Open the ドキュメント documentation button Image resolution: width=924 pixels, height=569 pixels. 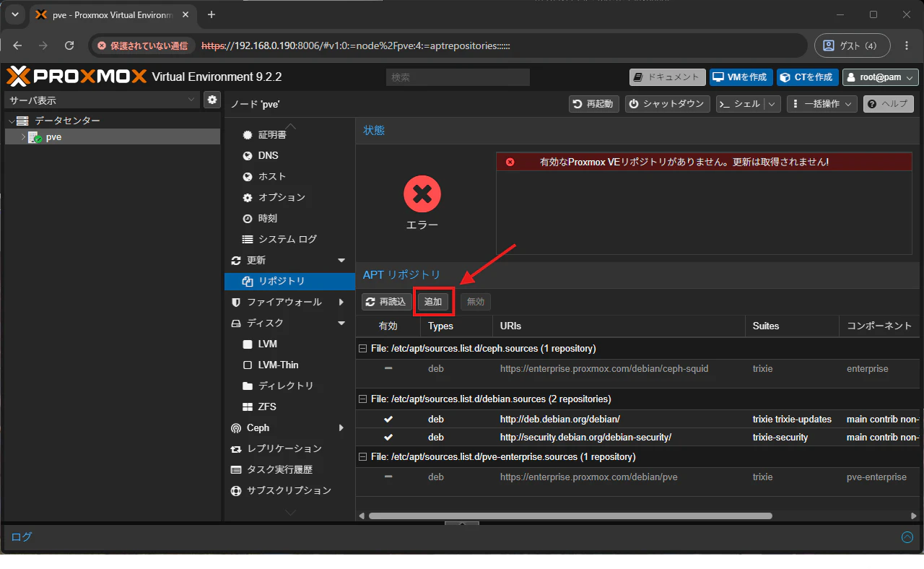[667, 77]
